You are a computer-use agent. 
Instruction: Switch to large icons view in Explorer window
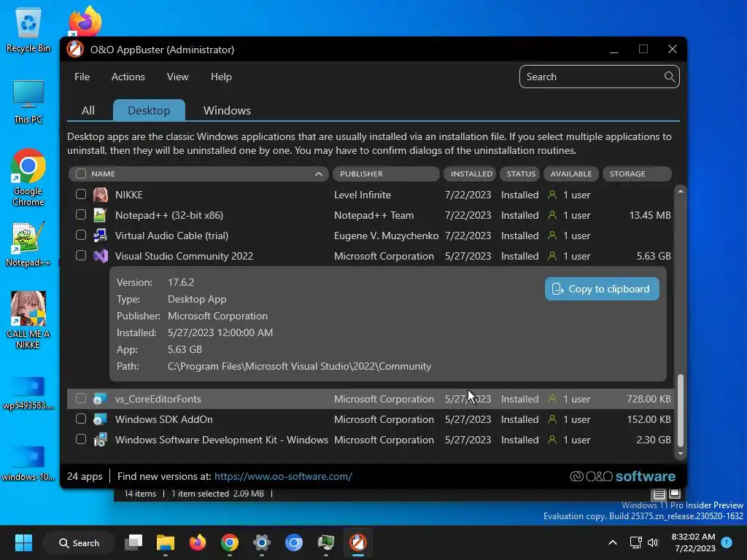(675, 494)
